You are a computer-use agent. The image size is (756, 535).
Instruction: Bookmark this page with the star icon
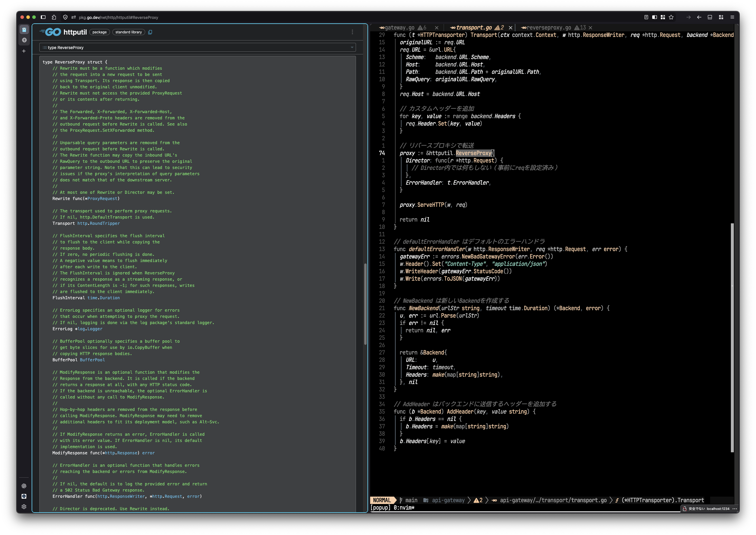671,17
